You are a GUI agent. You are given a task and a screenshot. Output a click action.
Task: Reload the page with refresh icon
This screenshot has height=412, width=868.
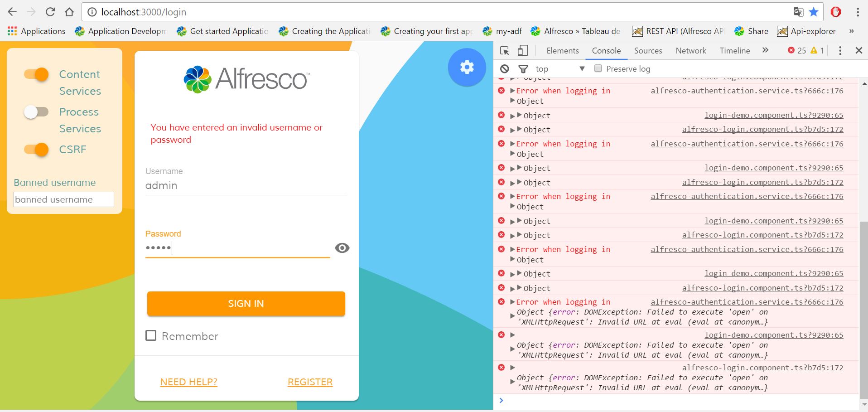(x=50, y=12)
